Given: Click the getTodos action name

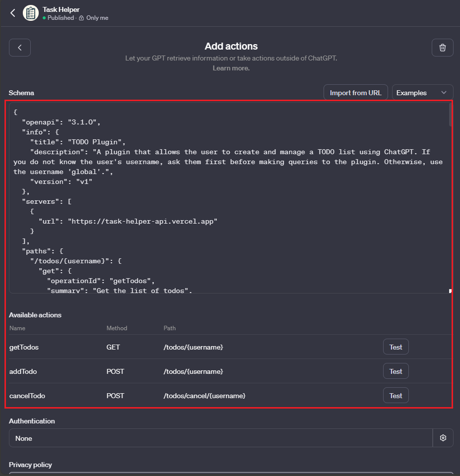Looking at the screenshot, I should [24, 347].
